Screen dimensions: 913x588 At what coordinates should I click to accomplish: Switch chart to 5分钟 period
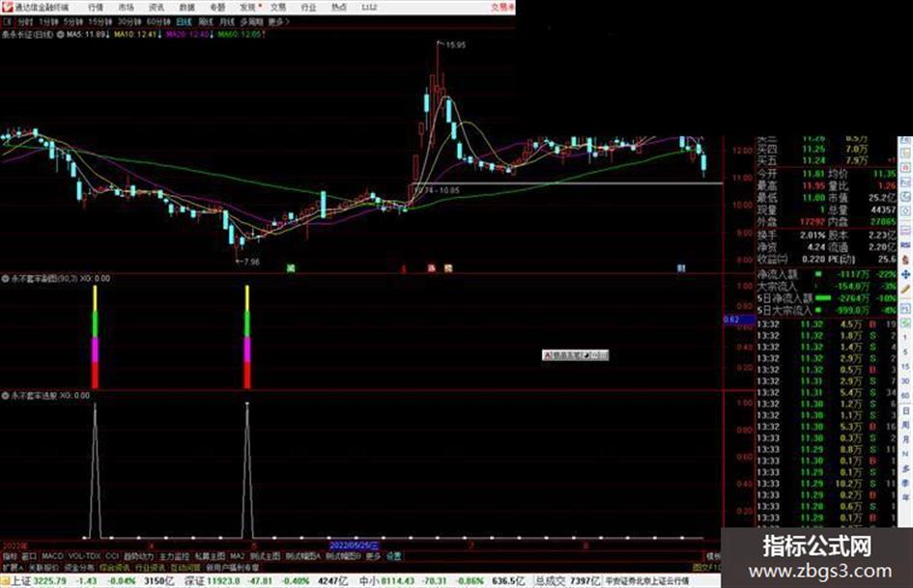(73, 22)
